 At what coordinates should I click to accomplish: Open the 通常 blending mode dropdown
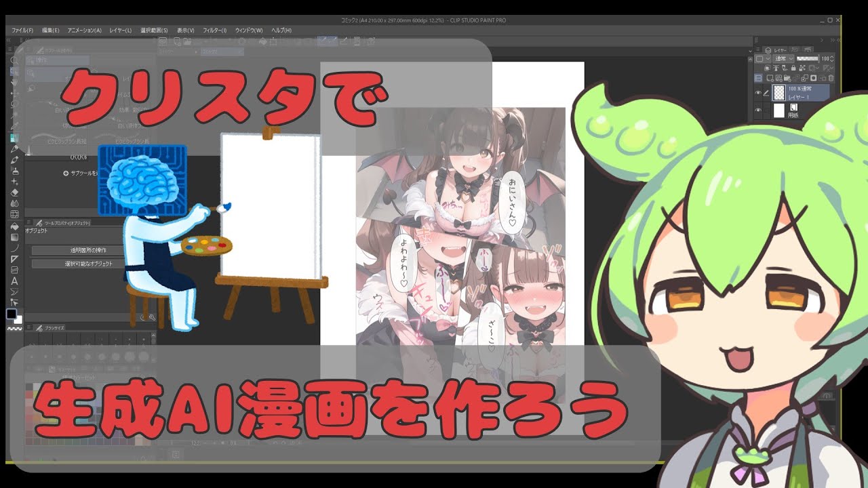tap(783, 59)
